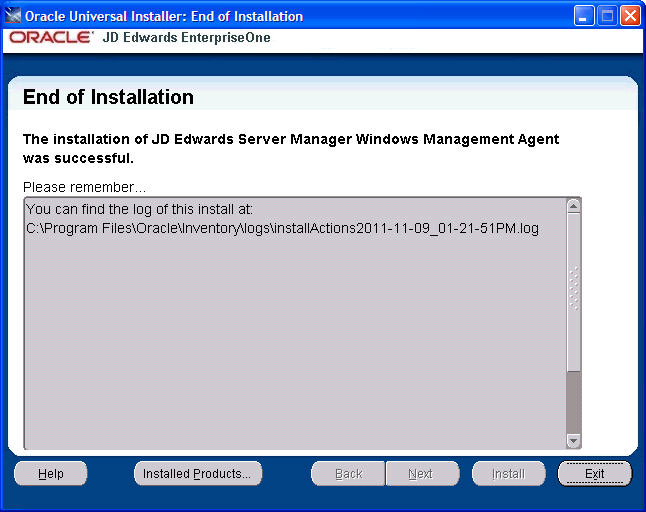Exit the Oracle Universal Installer
This screenshot has width=646, height=512.
[x=594, y=474]
